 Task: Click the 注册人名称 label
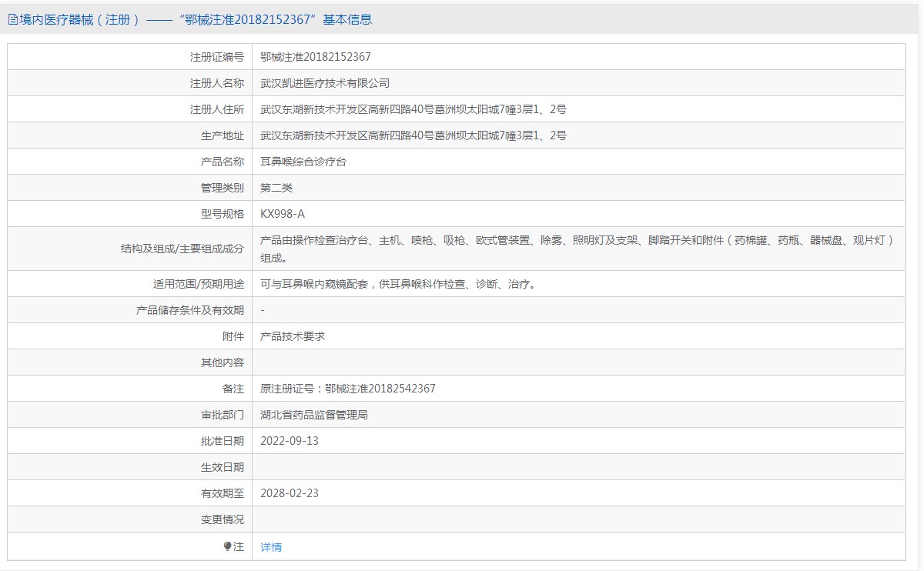(217, 83)
